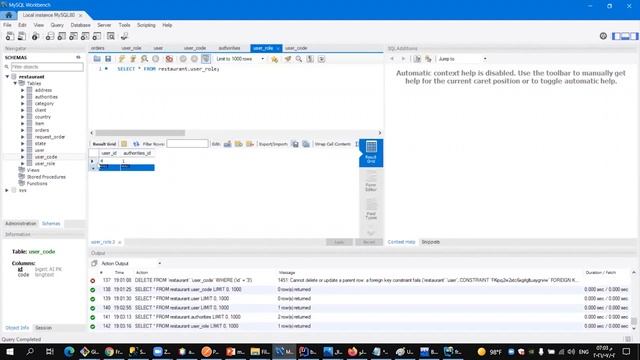
Task: Open the File menu
Action: (7, 25)
